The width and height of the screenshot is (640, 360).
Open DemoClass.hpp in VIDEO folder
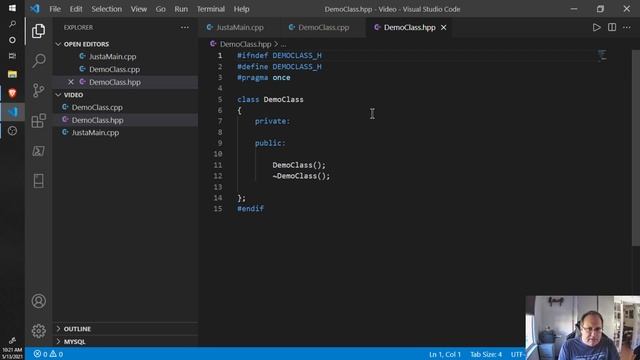pos(98,120)
